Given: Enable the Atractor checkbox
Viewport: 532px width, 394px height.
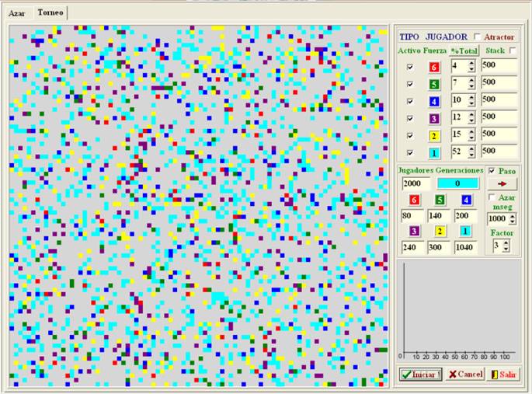Looking at the screenshot, I should [x=478, y=37].
